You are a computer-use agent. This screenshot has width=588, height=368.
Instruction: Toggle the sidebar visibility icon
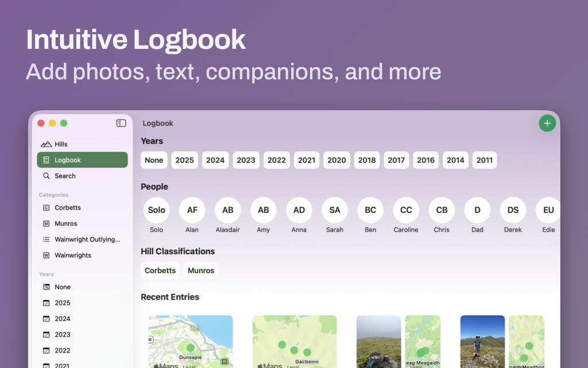point(121,123)
